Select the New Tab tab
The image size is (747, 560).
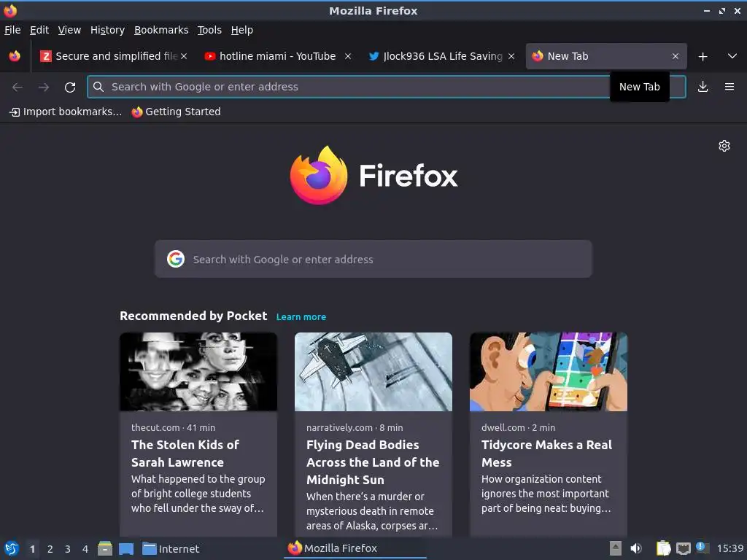606,56
